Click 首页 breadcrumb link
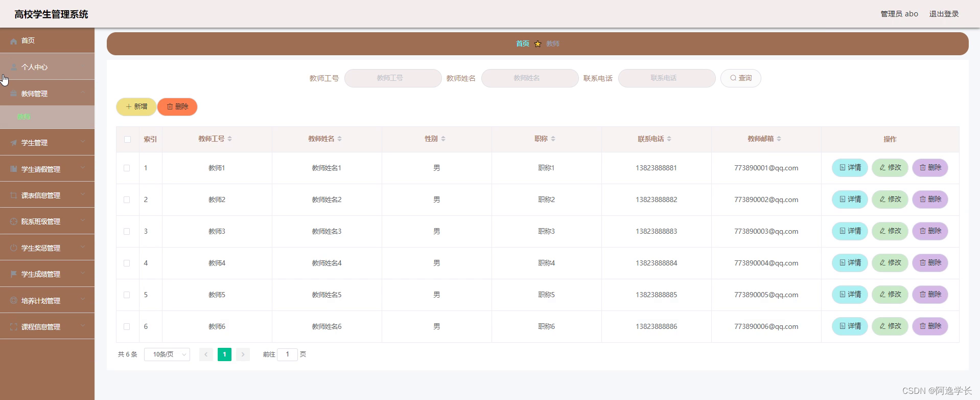This screenshot has height=400, width=980. tap(523, 44)
